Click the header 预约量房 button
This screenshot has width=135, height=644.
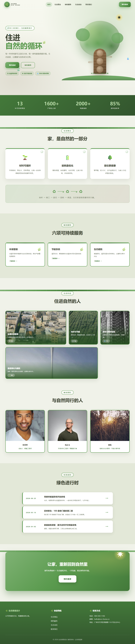[x=125, y=5]
